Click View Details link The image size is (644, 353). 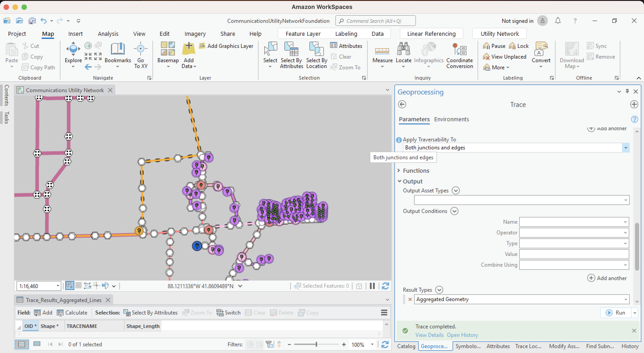tap(430, 335)
